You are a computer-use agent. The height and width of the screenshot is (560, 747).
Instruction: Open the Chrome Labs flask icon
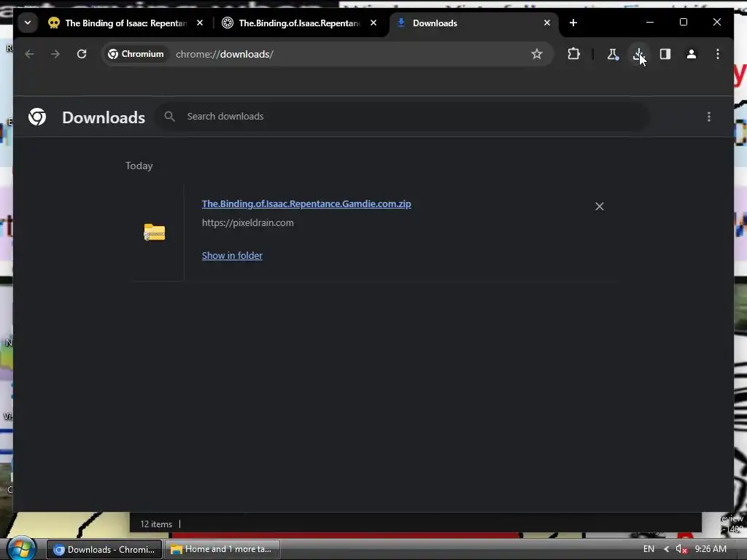(613, 54)
